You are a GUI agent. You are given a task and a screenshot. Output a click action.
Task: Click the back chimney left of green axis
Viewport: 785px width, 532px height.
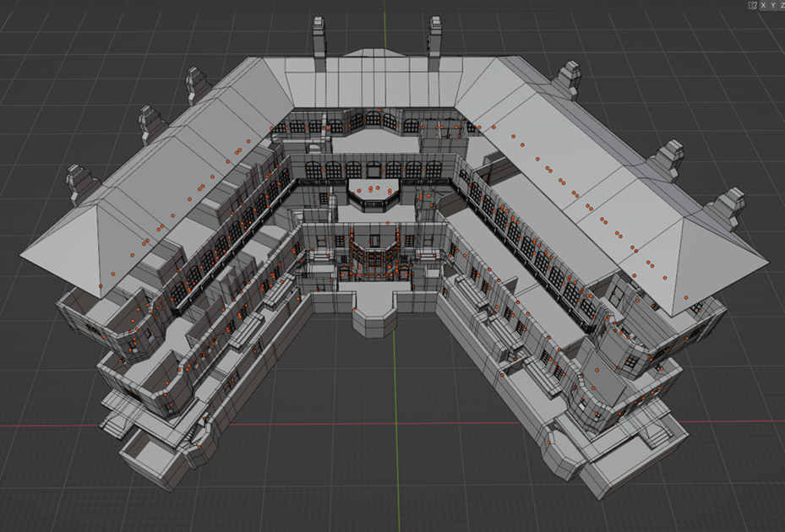coord(319,37)
